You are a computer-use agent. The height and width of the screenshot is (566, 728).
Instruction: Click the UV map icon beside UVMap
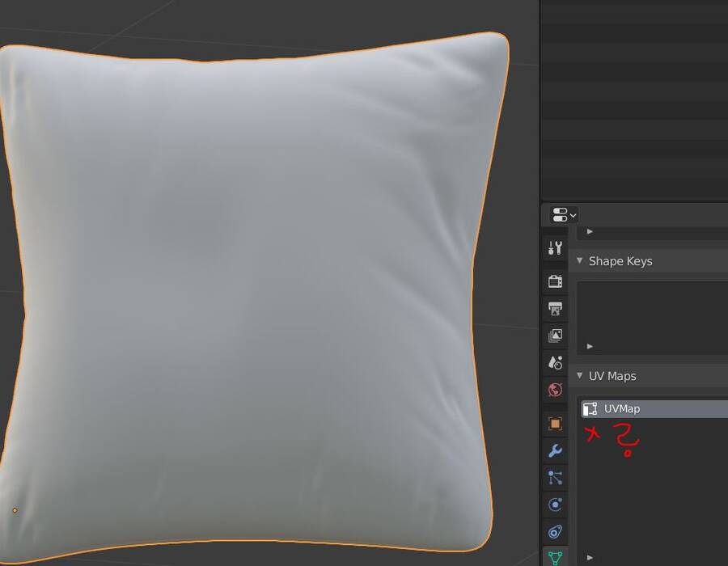(x=590, y=408)
